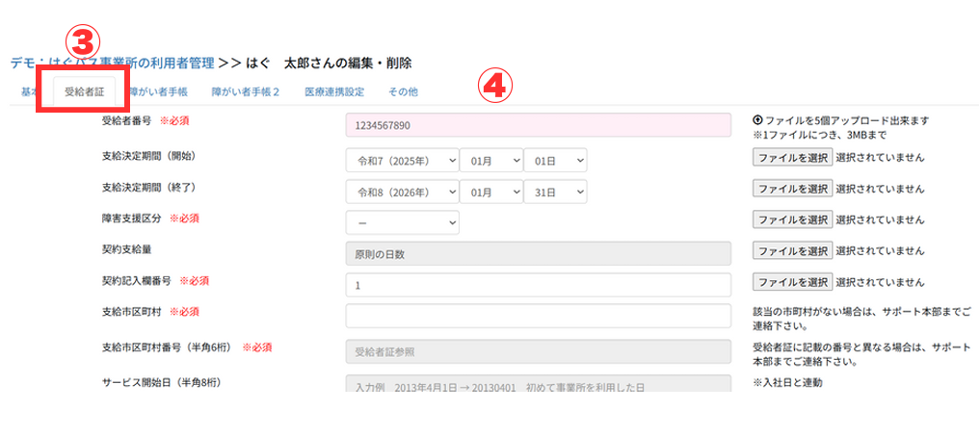The image size is (980, 437).
Task: Open the start period day dropdown 01日
Action: [x=554, y=160]
